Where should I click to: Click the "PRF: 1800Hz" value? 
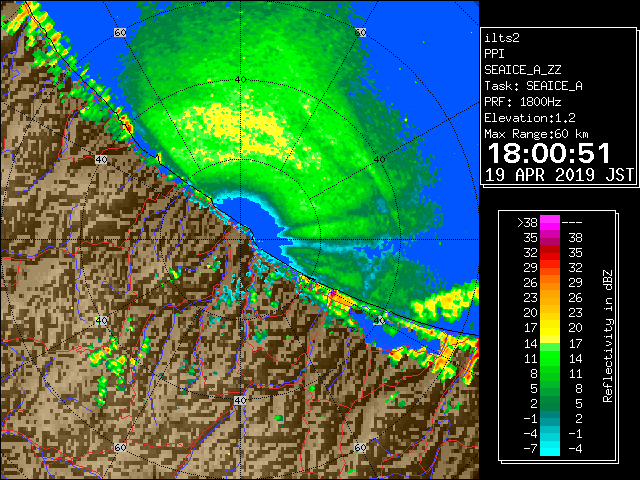click(522, 102)
